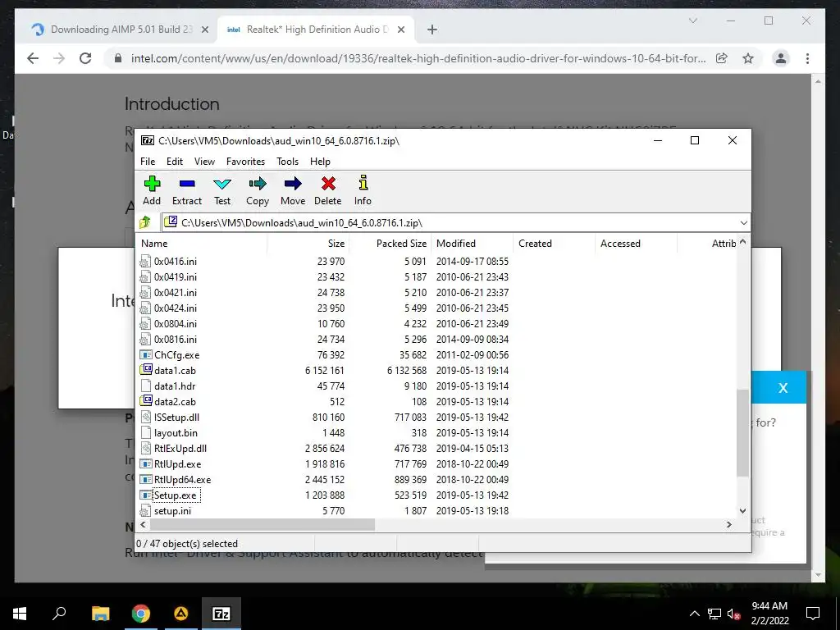The image size is (840, 630).
Task: Click the Add toolbar icon in 7-Zip
Action: tap(152, 190)
